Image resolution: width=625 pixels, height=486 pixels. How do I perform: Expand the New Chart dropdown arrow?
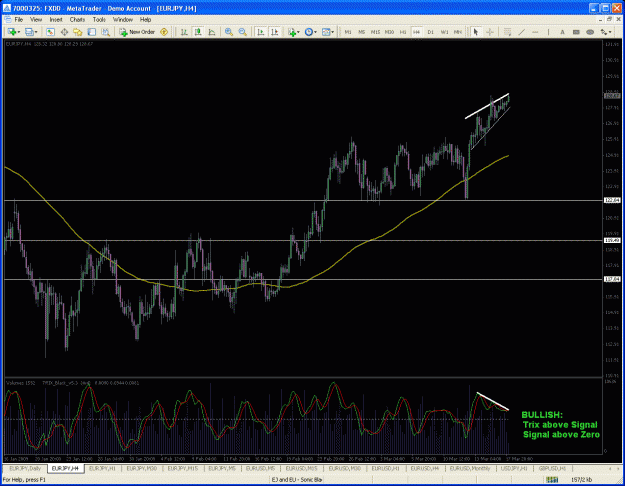(19, 32)
